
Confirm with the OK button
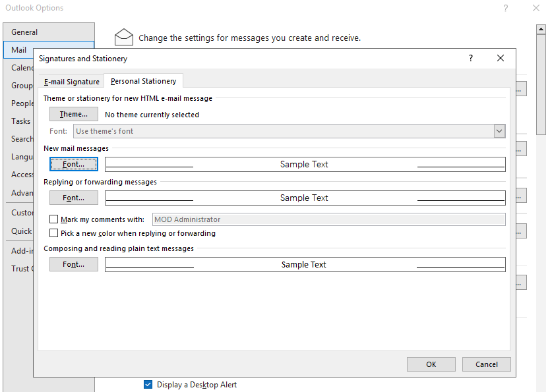click(431, 364)
